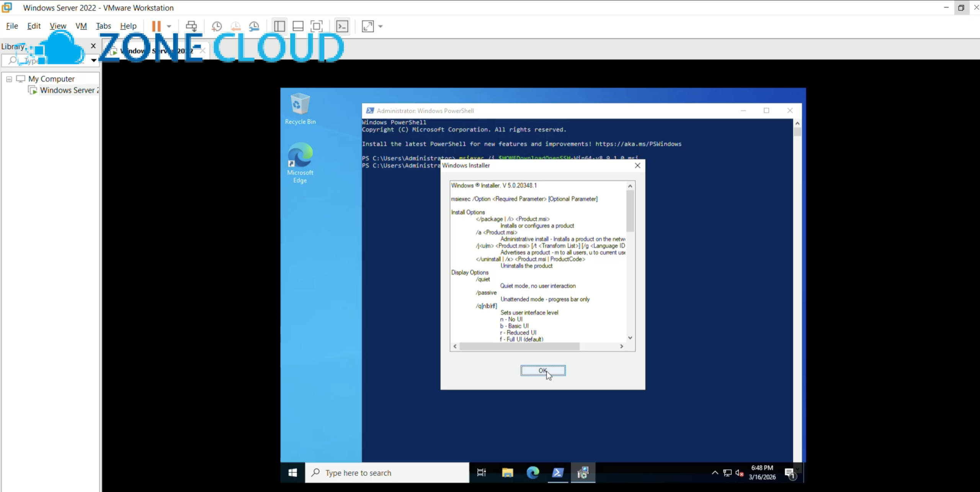The width and height of the screenshot is (980, 492).
Task: Open the notification center icon
Action: (x=790, y=474)
